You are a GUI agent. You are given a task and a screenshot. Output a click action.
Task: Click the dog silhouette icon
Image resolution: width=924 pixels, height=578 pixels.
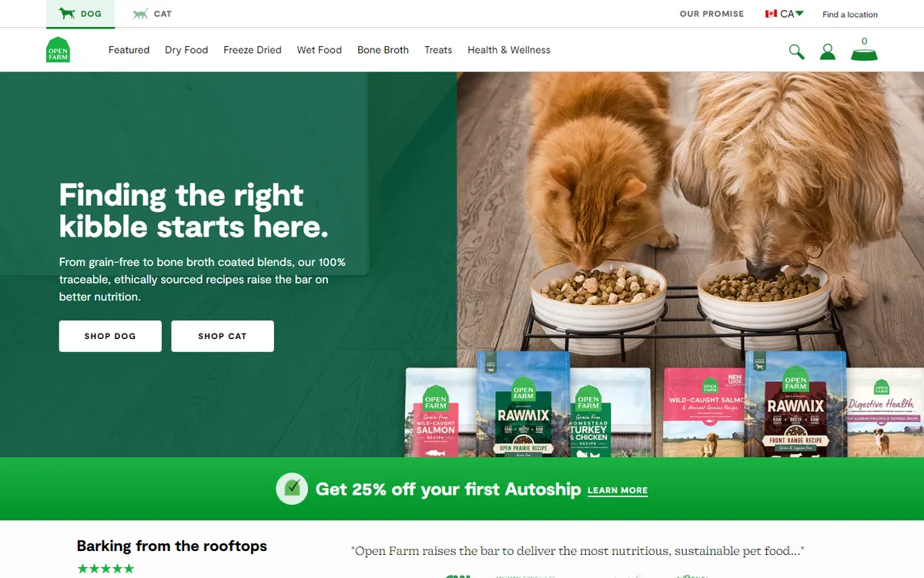(67, 14)
